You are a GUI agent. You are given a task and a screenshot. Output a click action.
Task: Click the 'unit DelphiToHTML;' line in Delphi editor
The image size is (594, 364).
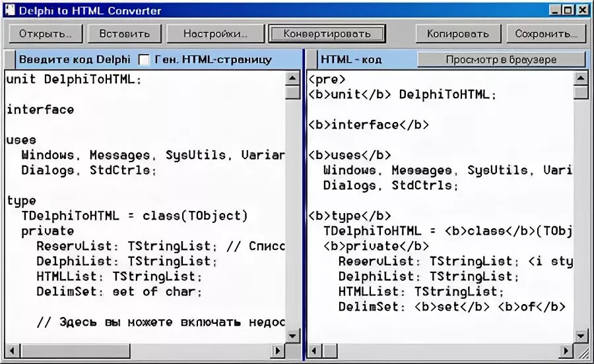[x=74, y=79]
